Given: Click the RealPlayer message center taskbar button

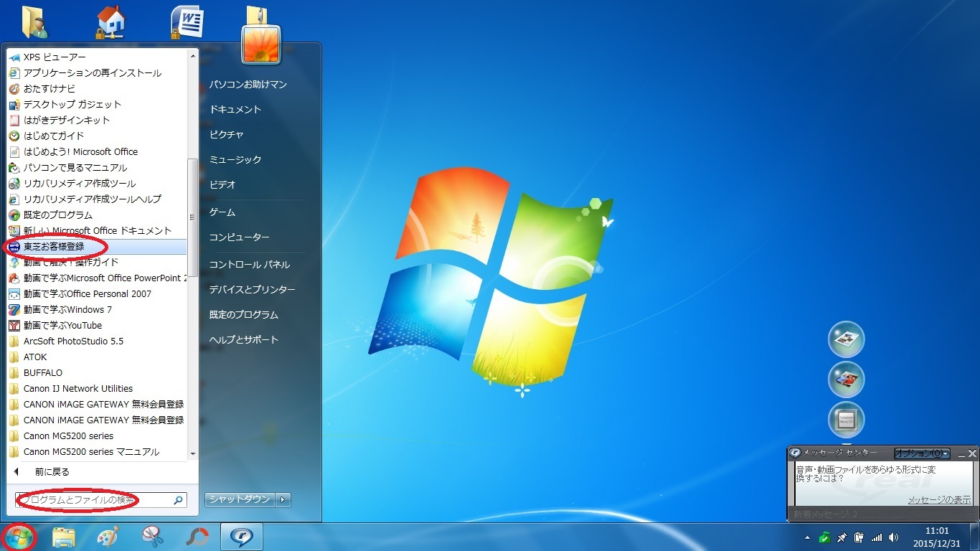Looking at the screenshot, I should 241,537.
